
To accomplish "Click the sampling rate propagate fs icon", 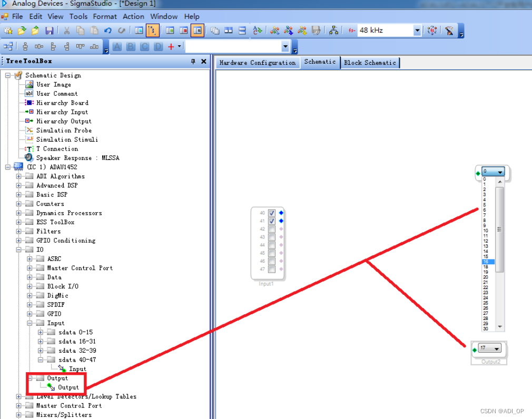I will click(x=432, y=31).
